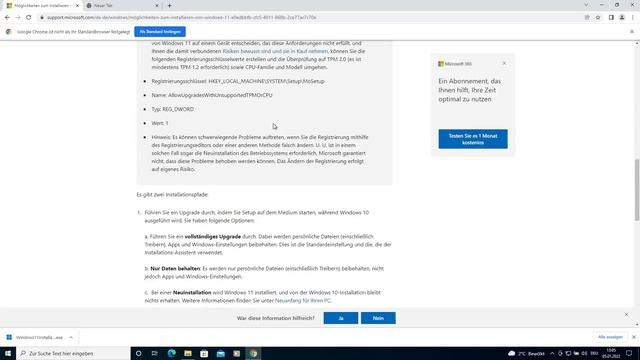This screenshot has height=360, width=640.
Task: Open the Chrome side panel icon
Action: [611, 18]
